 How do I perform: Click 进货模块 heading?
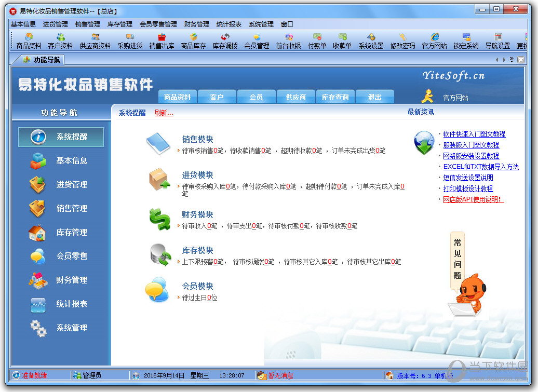pos(198,175)
